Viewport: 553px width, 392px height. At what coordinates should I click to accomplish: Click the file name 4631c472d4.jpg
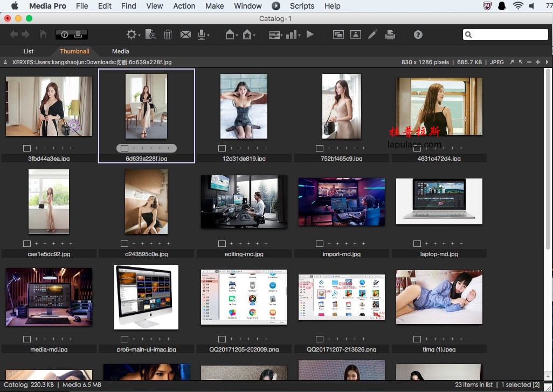[x=439, y=159]
